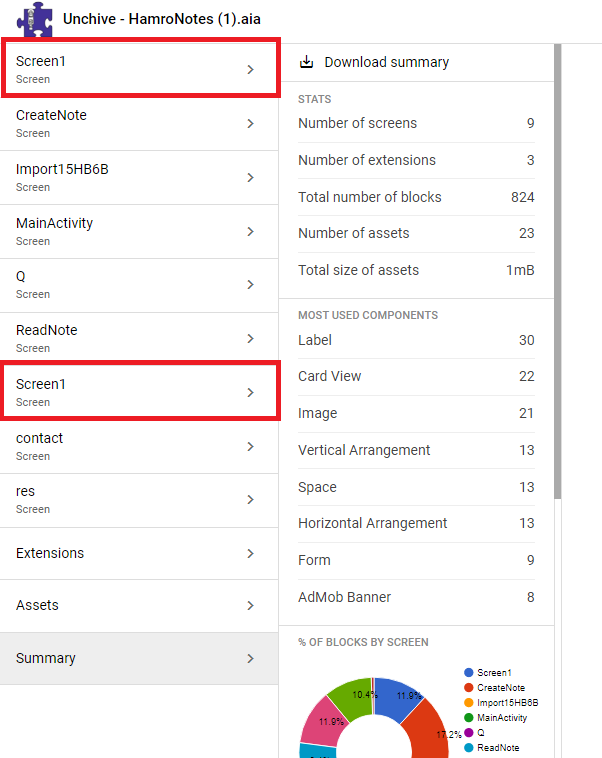602x758 pixels.
Task: Click the Unchive - HamroNotes (1).aia title
Action: pos(162,19)
